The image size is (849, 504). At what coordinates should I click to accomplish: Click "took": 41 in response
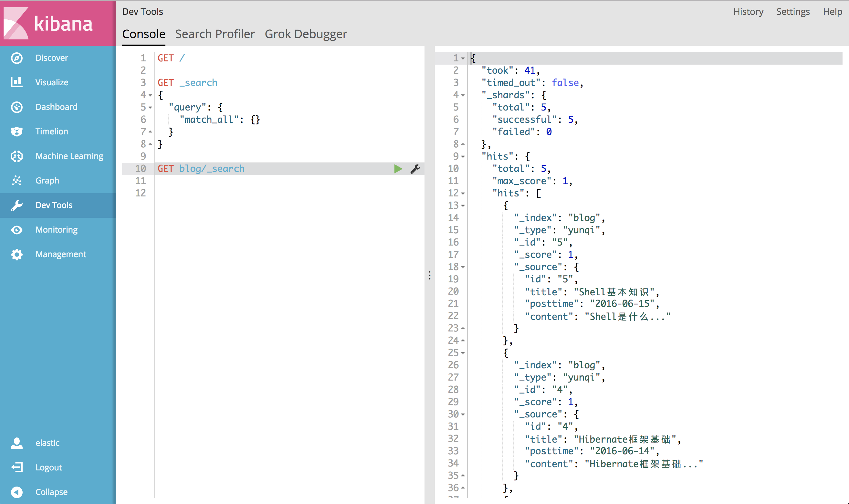pos(510,71)
